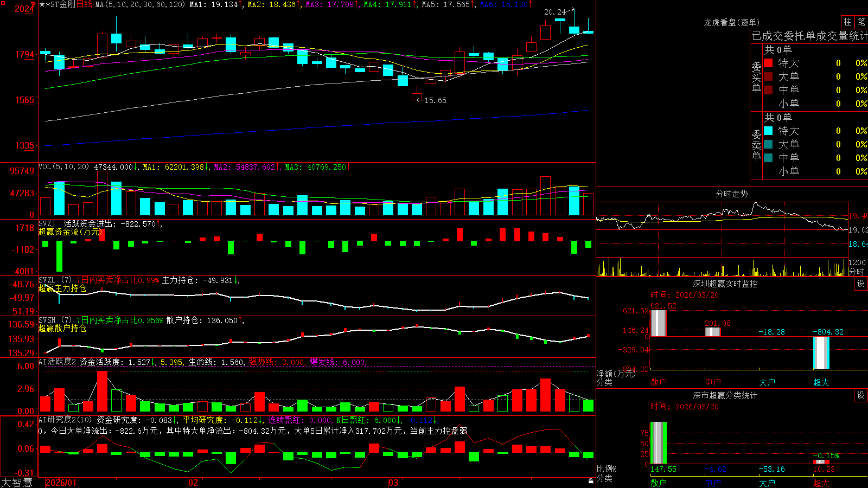Click the 2026/01 date marker on timeline

click(x=61, y=483)
